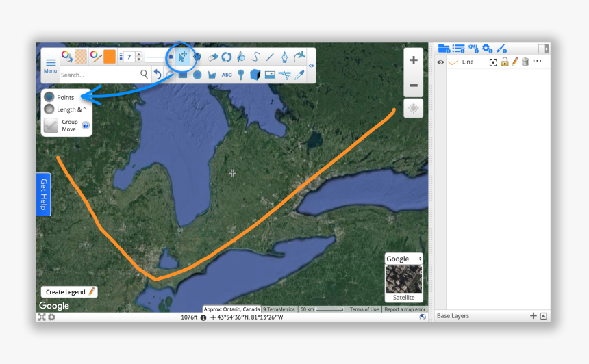Open the Get Help side tab
Viewport: 589px width, 364px height.
tap(43, 194)
